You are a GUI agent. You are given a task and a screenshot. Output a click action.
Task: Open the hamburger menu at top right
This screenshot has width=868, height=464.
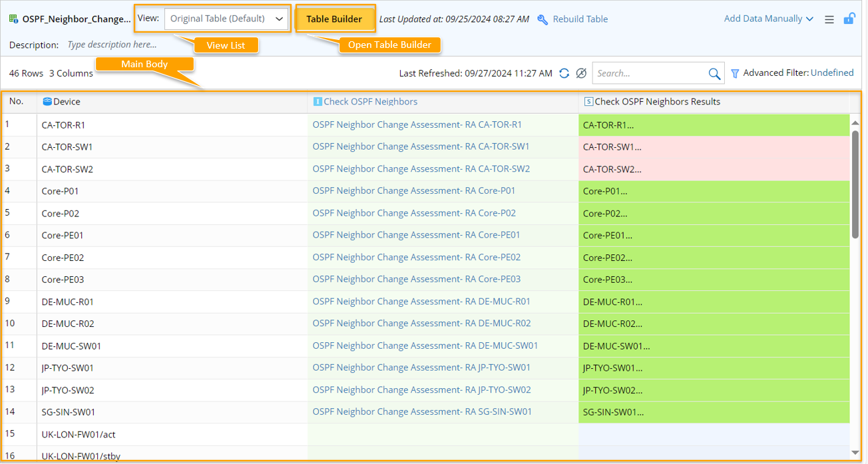coord(829,19)
